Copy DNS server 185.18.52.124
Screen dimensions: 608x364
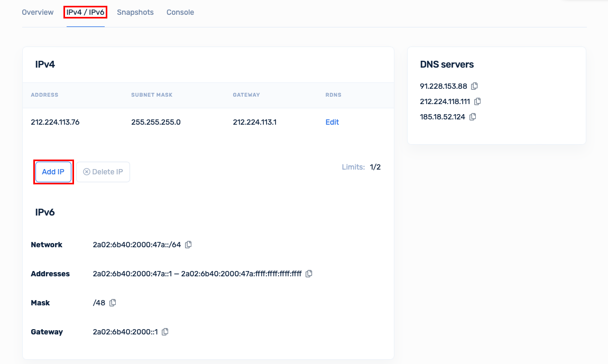[x=473, y=117]
